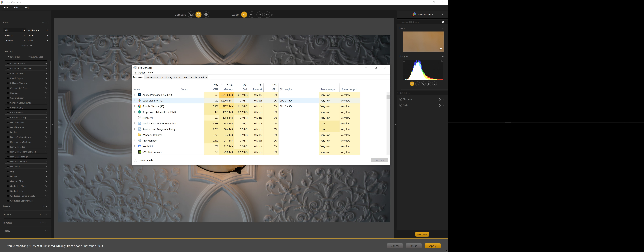This screenshot has width=644, height=252.
Task: Select the side-by-side compare icon
Action: click(206, 15)
